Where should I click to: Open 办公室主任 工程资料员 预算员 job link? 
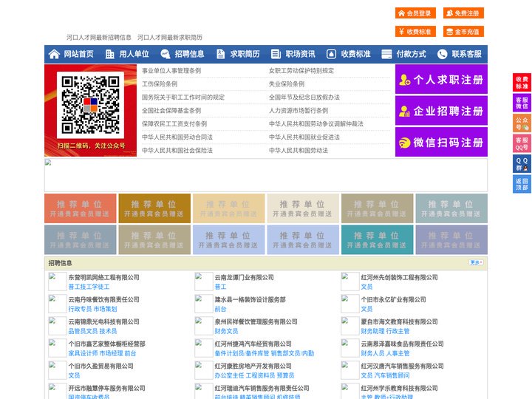click(254, 375)
